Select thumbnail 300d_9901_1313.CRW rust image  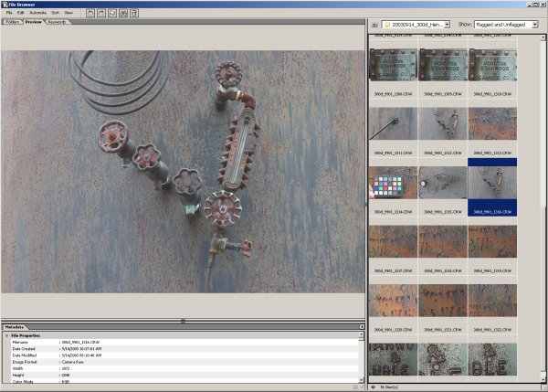[492, 123]
